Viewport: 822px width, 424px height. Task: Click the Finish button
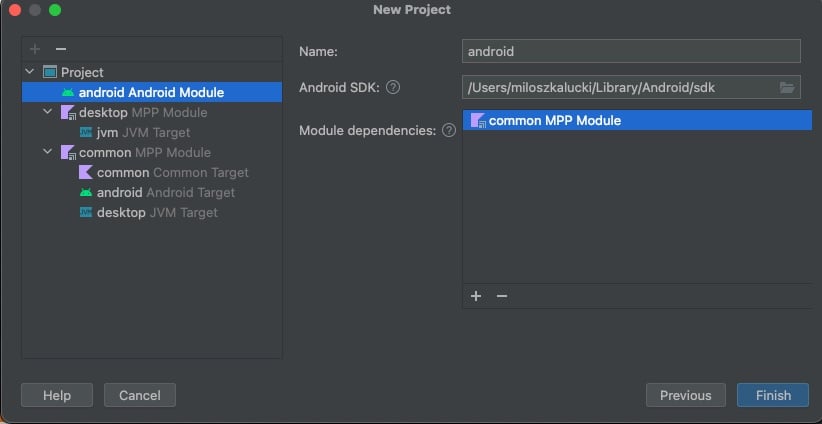coord(773,395)
